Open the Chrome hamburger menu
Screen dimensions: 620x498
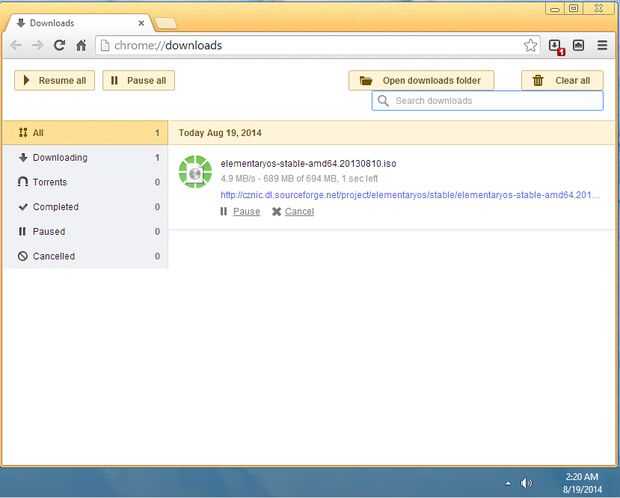(602, 45)
